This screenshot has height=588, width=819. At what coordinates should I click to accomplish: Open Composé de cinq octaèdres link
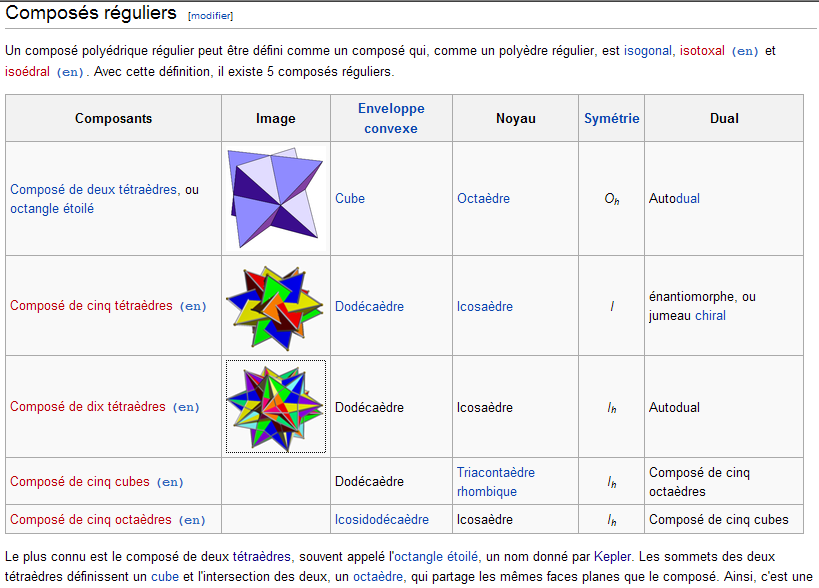(90, 520)
